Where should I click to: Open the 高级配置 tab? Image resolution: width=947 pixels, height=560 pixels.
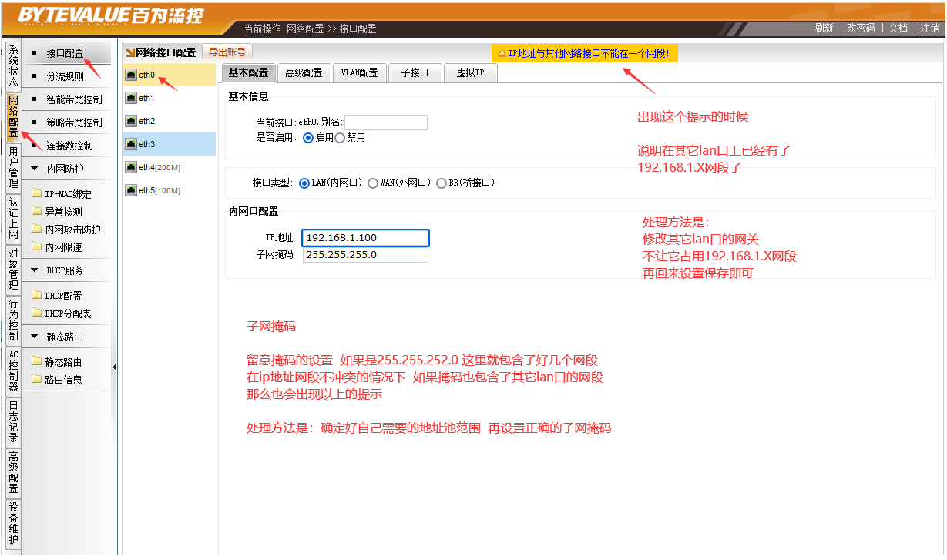click(x=304, y=73)
